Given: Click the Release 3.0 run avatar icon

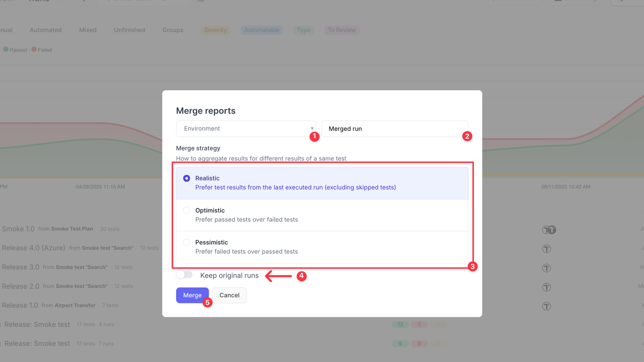Looking at the screenshot, I should pyautogui.click(x=546, y=267).
